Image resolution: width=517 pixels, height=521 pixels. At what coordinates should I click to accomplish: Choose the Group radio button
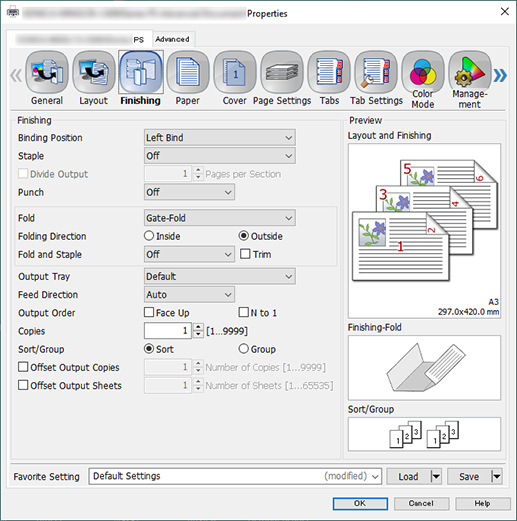(x=244, y=349)
